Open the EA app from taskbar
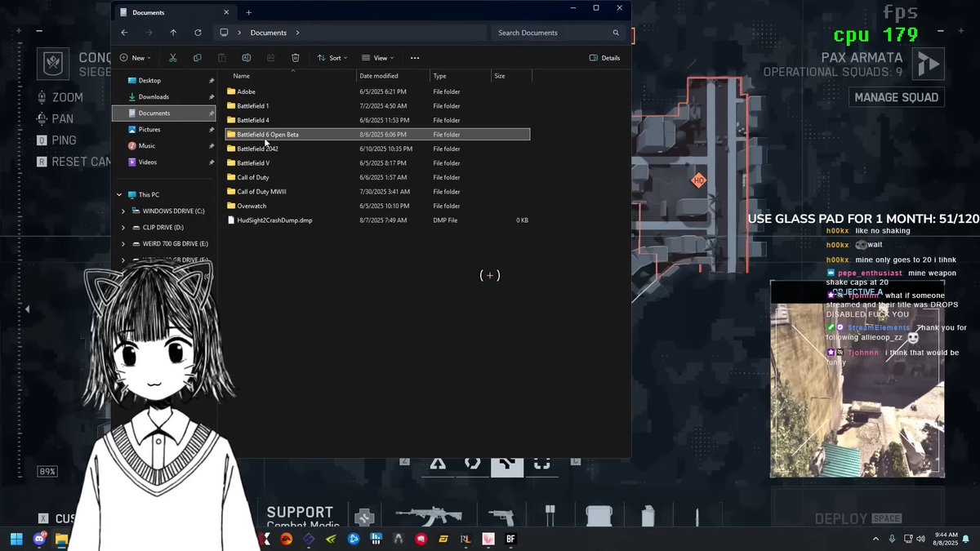The height and width of the screenshot is (551, 980). [x=287, y=539]
